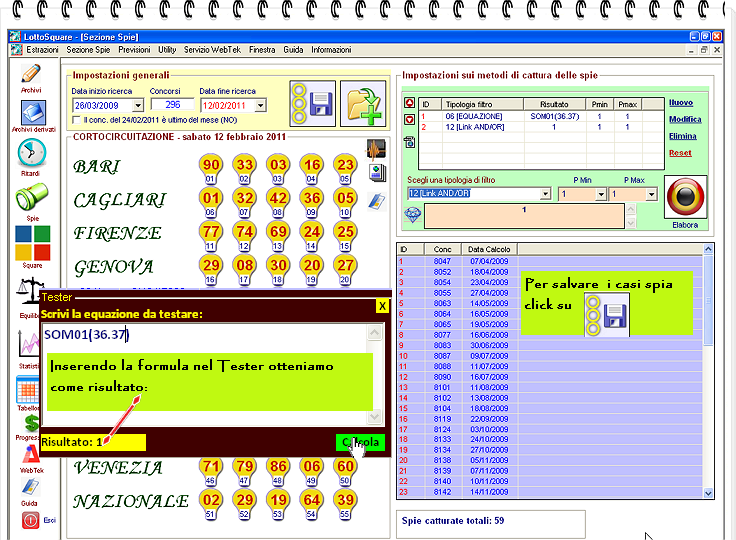Select result row with Conc 8142
This screenshot has height=540, width=736.
coord(550,492)
